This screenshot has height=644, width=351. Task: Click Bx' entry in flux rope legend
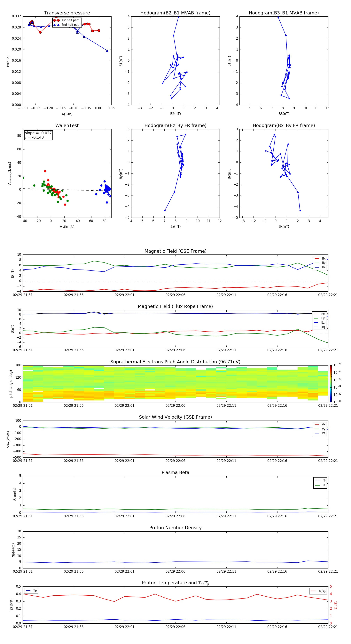[320, 314]
